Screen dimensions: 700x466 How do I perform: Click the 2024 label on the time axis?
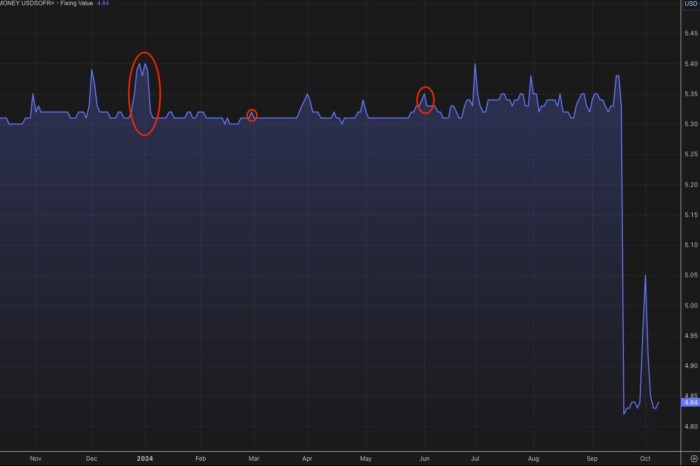144,456
